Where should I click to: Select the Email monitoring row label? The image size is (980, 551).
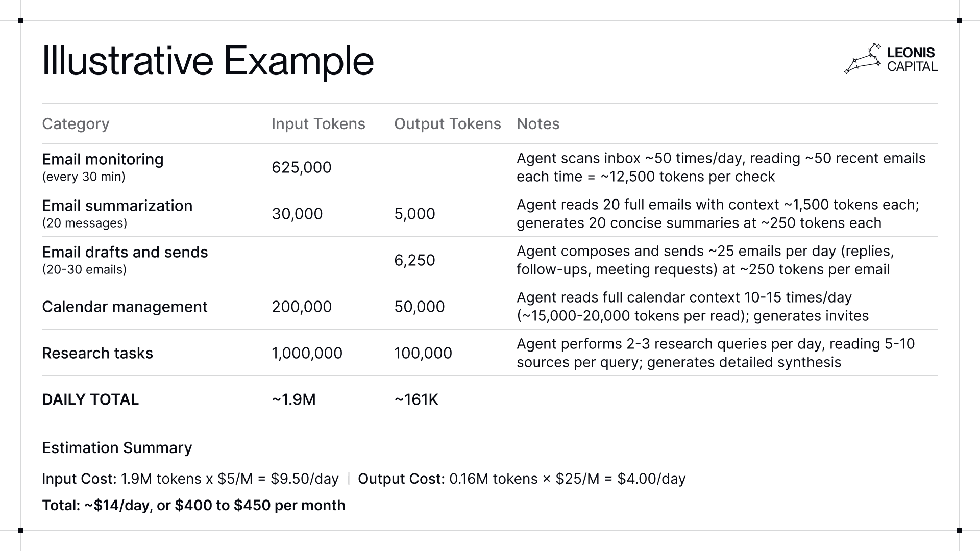(x=103, y=160)
